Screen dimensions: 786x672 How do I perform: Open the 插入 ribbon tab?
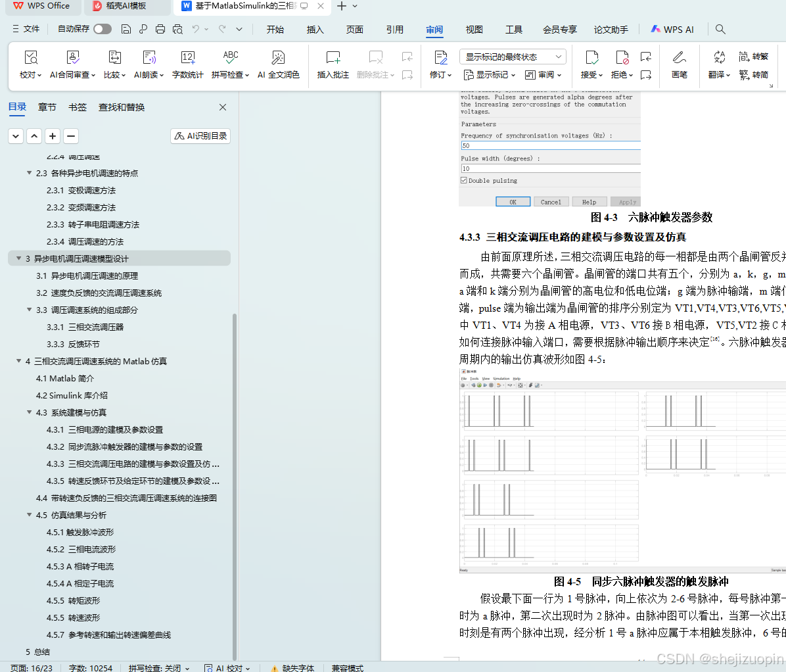(315, 30)
